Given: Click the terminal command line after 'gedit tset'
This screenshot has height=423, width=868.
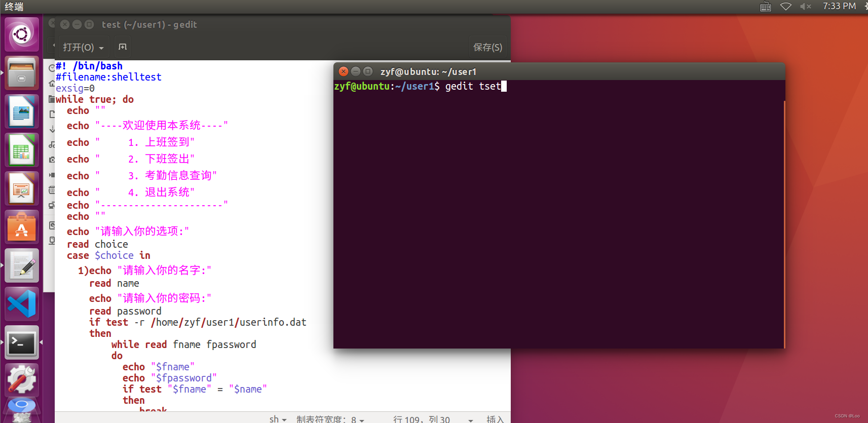Looking at the screenshot, I should (504, 86).
